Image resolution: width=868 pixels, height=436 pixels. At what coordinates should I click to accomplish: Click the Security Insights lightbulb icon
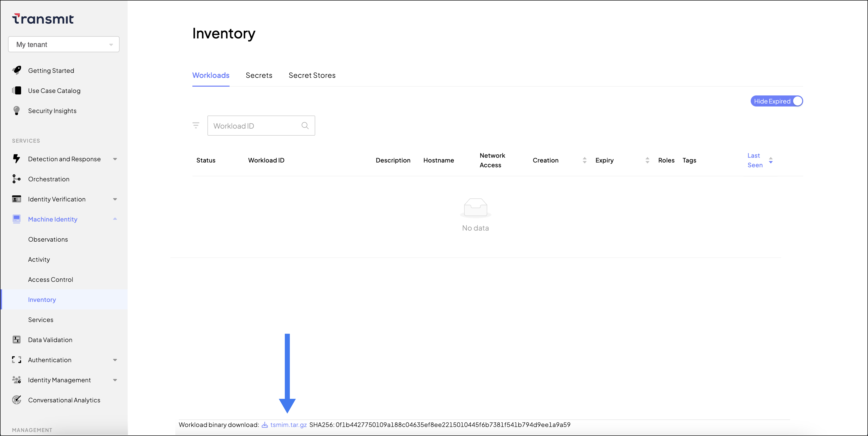pyautogui.click(x=17, y=111)
